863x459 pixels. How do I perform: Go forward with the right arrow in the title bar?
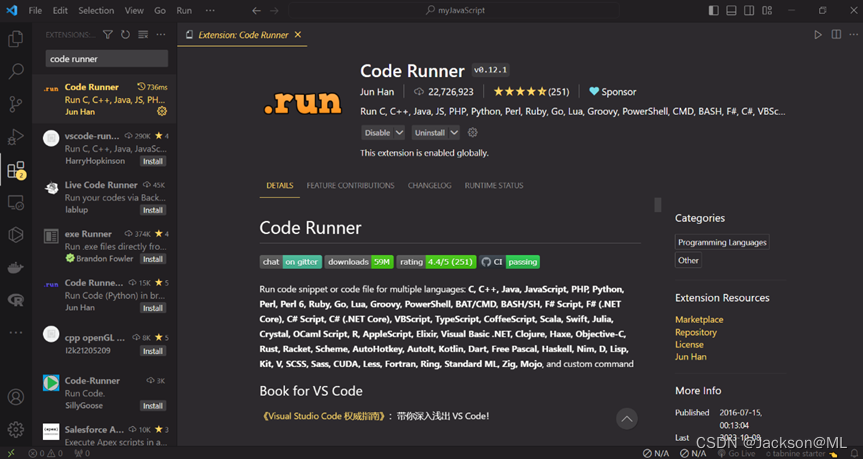[x=274, y=10]
